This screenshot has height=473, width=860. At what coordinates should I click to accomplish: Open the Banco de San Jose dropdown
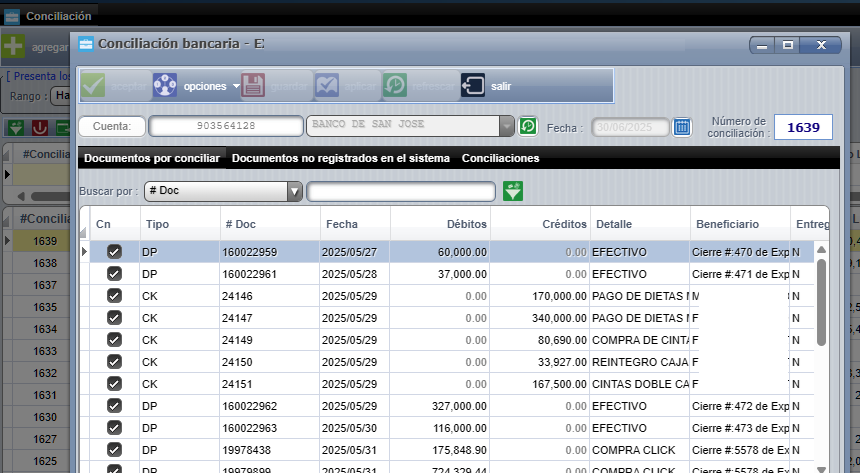pos(506,126)
